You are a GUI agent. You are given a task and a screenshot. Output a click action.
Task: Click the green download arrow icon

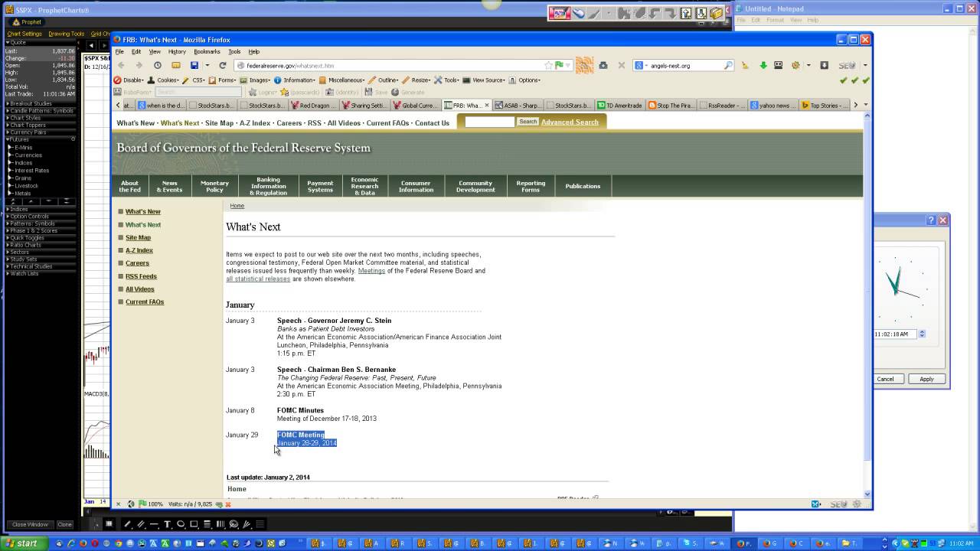pyautogui.click(x=763, y=66)
